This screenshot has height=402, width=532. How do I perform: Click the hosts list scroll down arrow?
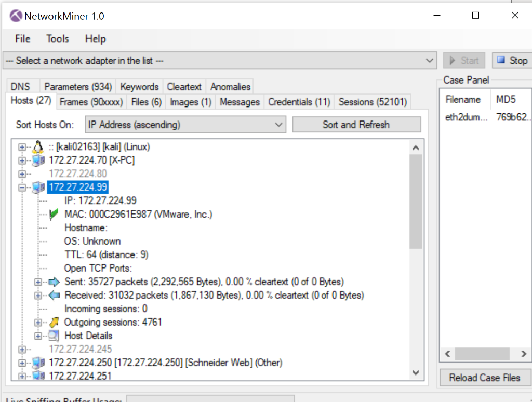tap(416, 373)
